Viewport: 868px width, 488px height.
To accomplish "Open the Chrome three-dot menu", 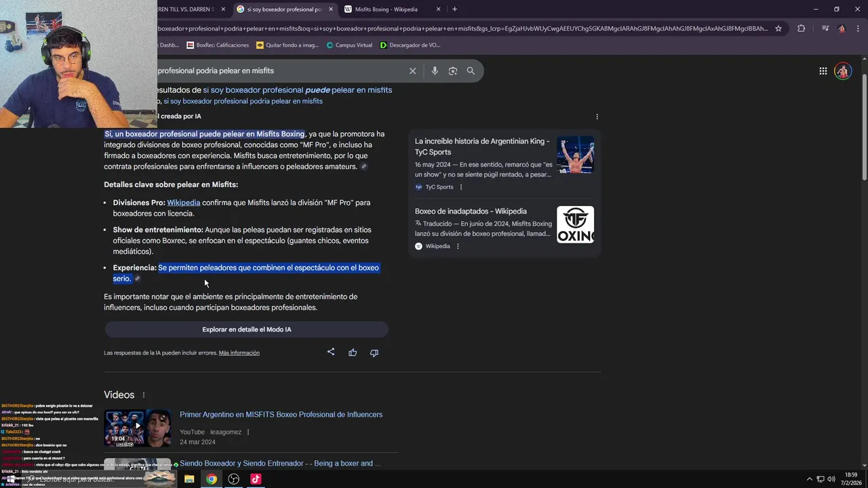I will [x=858, y=28].
